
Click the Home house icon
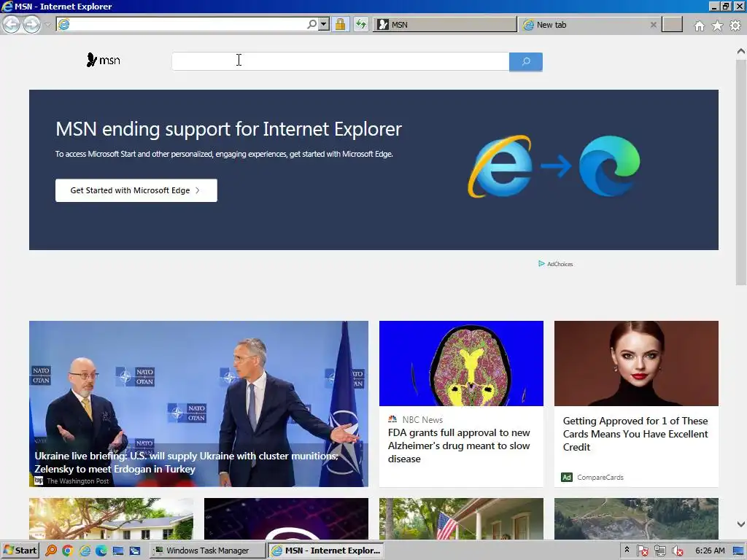(x=699, y=26)
